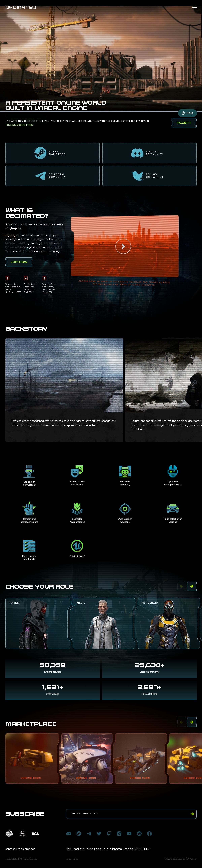The image size is (202, 868).
Task: Click the "What is Decimated?" heading
Action: [x=27, y=213]
